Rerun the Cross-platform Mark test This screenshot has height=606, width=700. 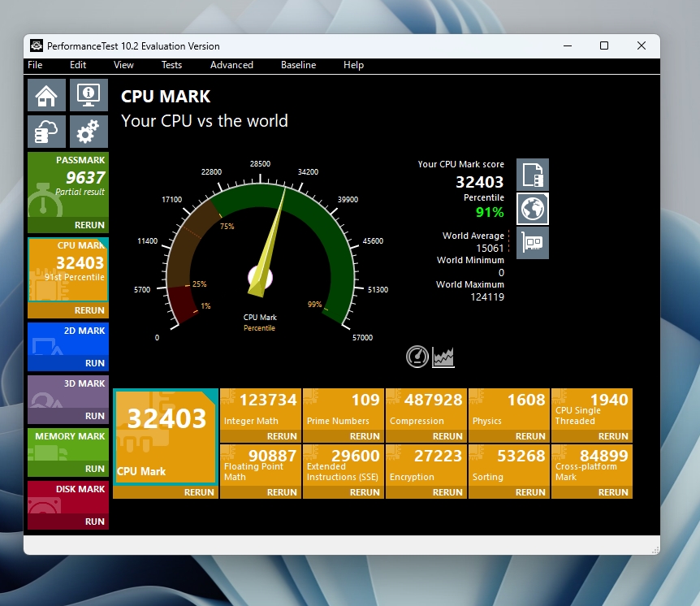coord(592,492)
